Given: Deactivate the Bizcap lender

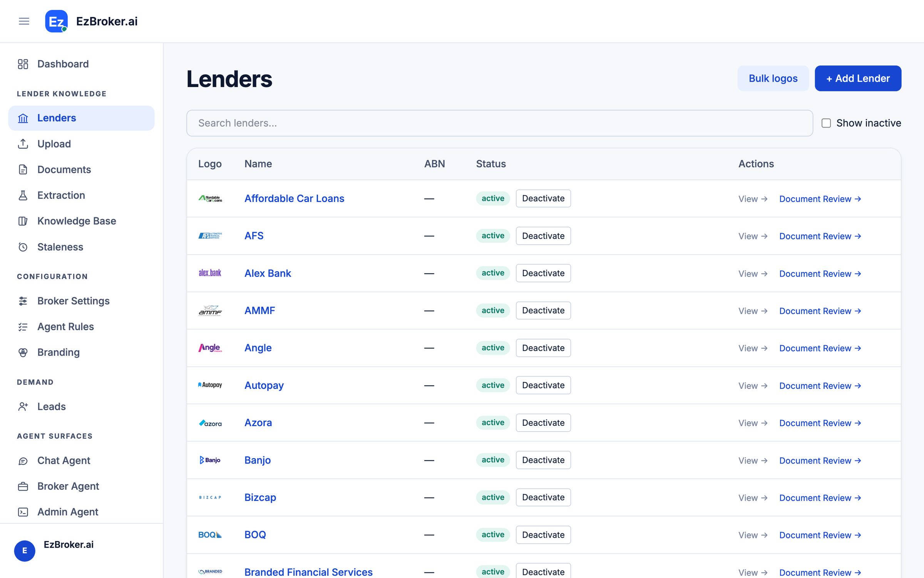Looking at the screenshot, I should tap(543, 497).
